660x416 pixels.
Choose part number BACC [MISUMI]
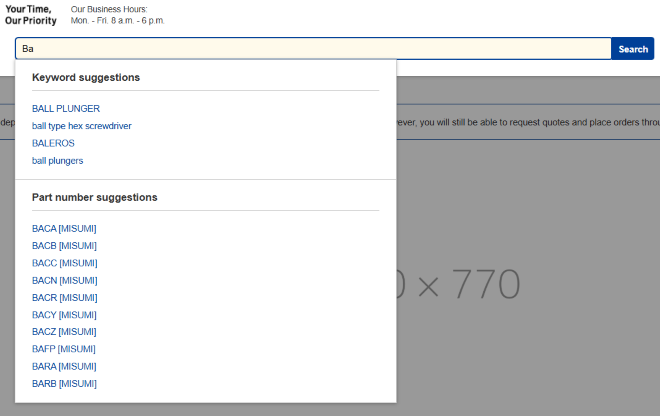[64, 263]
